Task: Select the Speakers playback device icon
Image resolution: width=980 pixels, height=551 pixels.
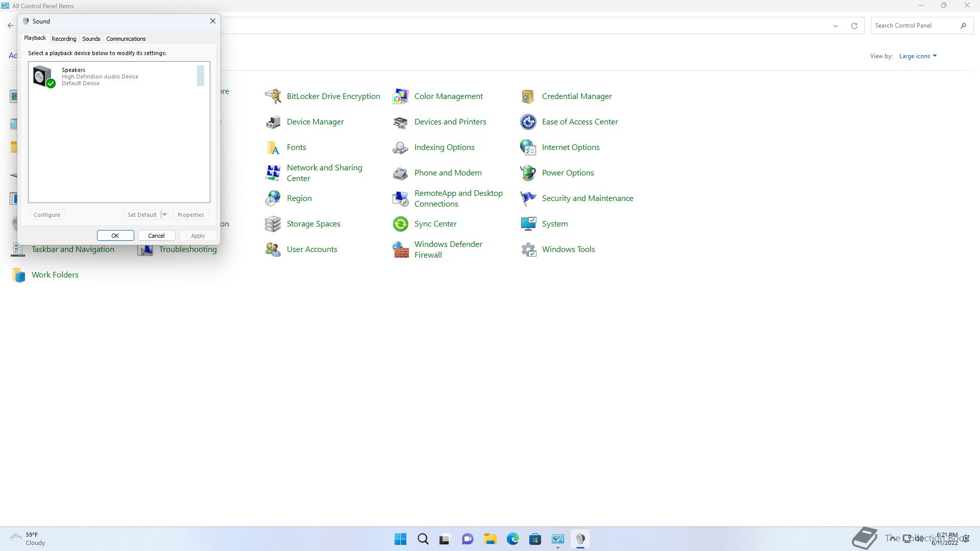Action: pos(44,77)
